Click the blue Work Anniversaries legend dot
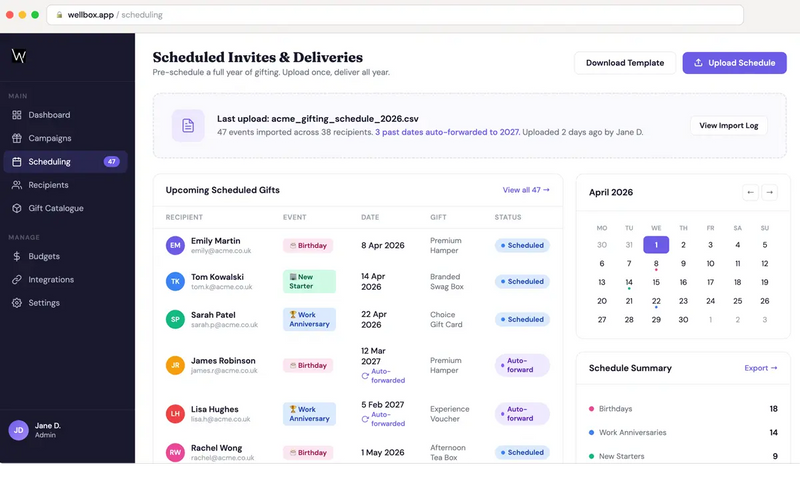Viewport: 800px width, 481px height. click(x=591, y=433)
